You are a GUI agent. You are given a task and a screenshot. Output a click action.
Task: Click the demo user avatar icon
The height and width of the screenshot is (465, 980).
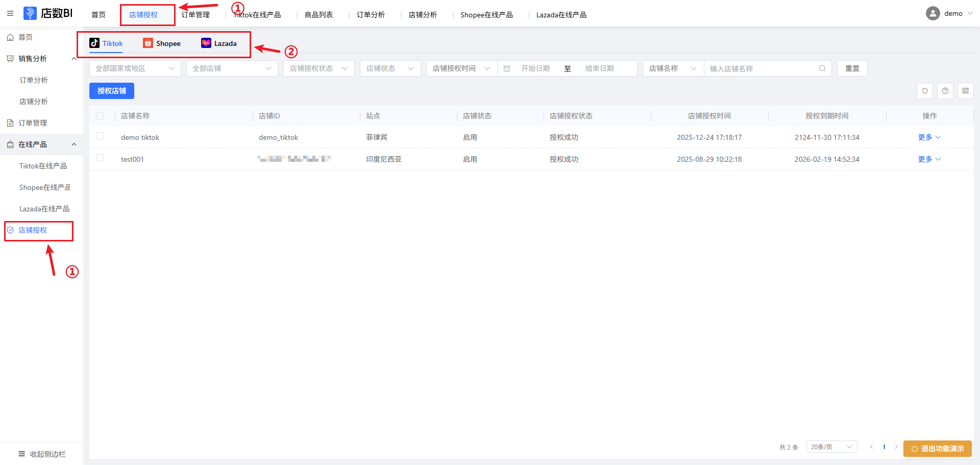tap(933, 14)
